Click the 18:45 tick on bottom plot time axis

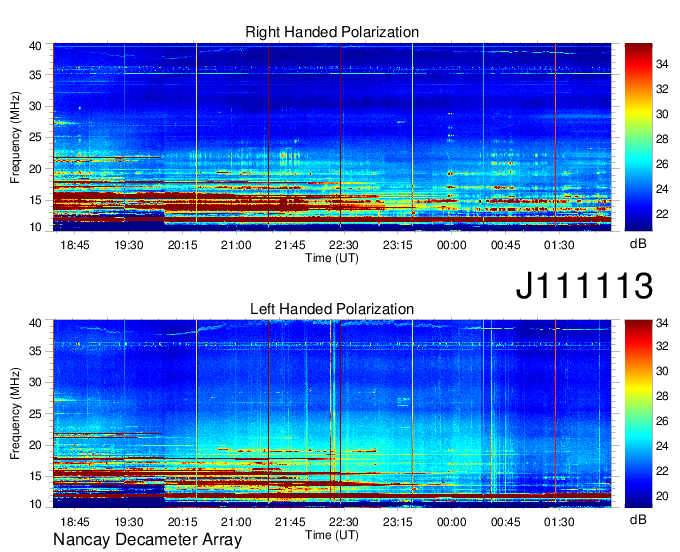(x=75, y=522)
